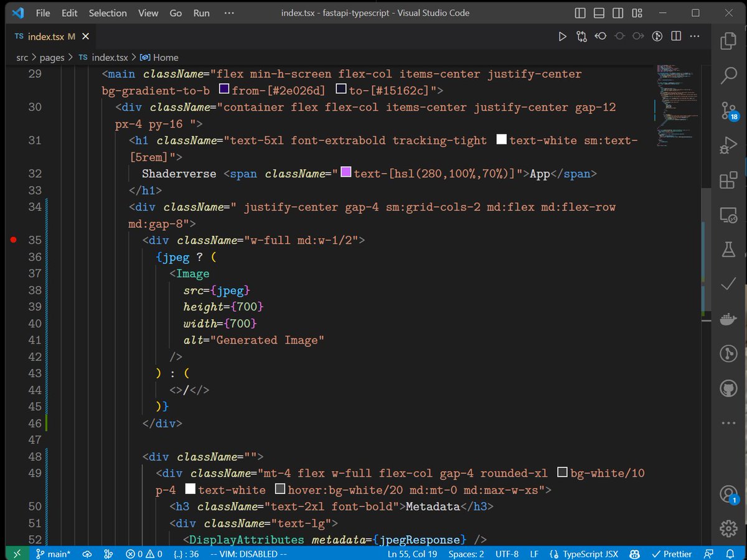Open the Run menu
Viewport: 747px width, 560px height.
coord(201,13)
